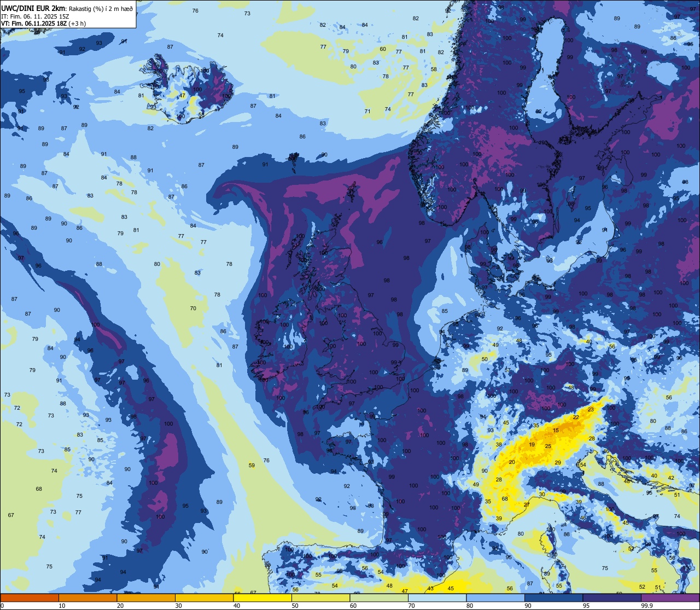Screen dimensions: 700x610
Task: Click the map value "19" in the yellow region
Action: [x=532, y=445]
